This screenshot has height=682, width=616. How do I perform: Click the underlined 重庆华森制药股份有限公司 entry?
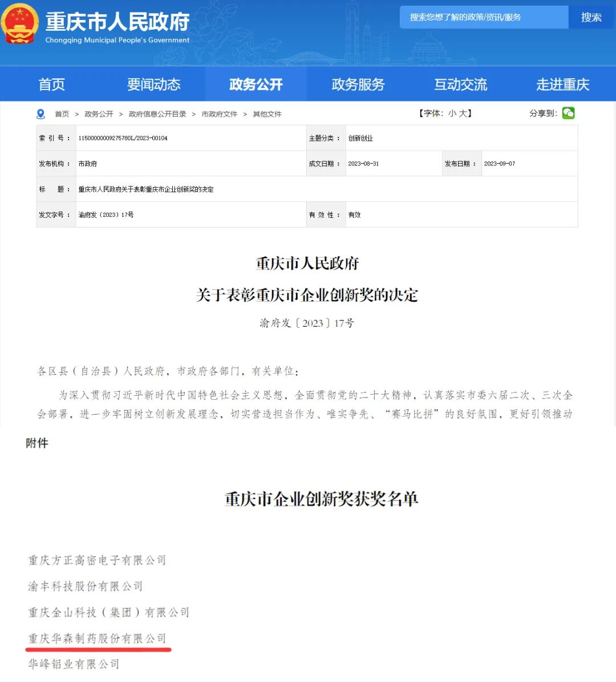(96, 639)
